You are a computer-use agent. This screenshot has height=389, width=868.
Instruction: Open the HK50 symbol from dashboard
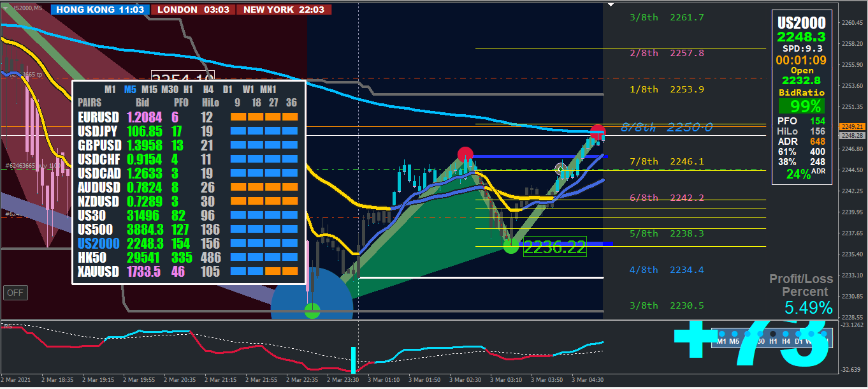coord(92,258)
